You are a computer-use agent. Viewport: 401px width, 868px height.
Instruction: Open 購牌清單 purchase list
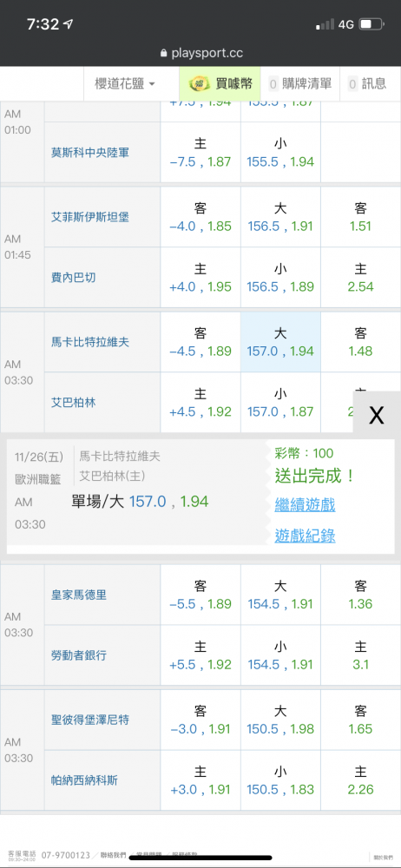pyautogui.click(x=299, y=83)
